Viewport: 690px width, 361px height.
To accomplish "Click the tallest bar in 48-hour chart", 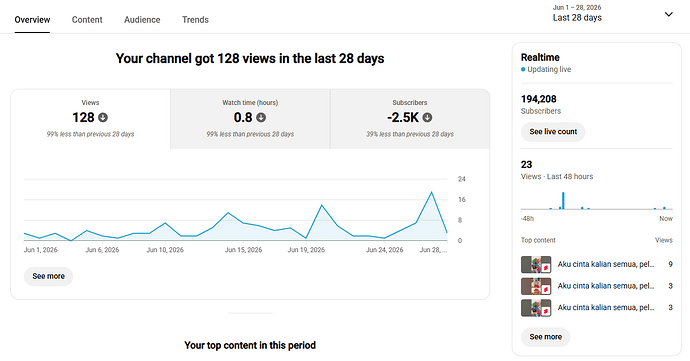I will click(563, 201).
